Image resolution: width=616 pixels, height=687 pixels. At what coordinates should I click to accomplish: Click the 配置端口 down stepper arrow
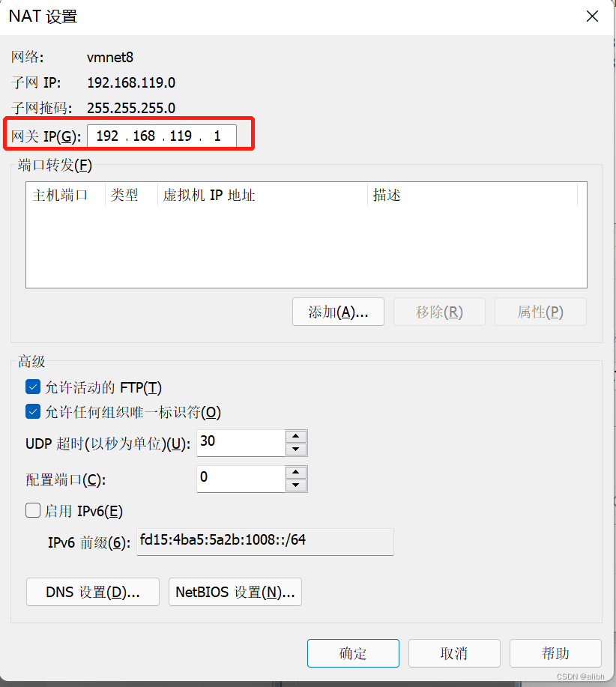point(295,484)
